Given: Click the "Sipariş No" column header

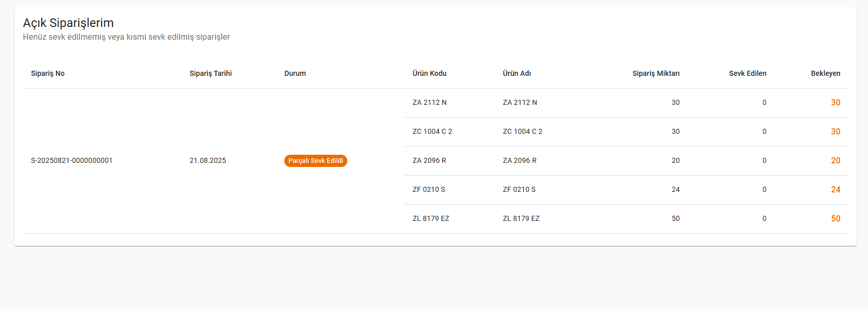Looking at the screenshot, I should tap(48, 73).
